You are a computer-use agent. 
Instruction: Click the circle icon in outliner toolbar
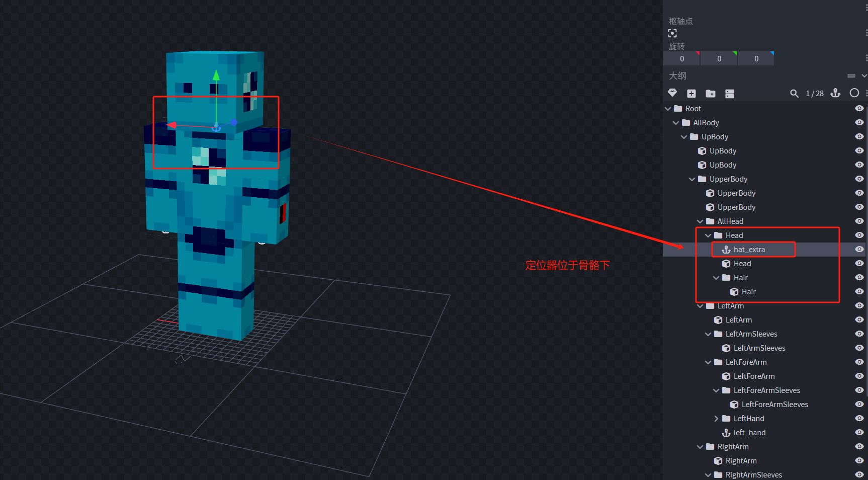point(854,93)
